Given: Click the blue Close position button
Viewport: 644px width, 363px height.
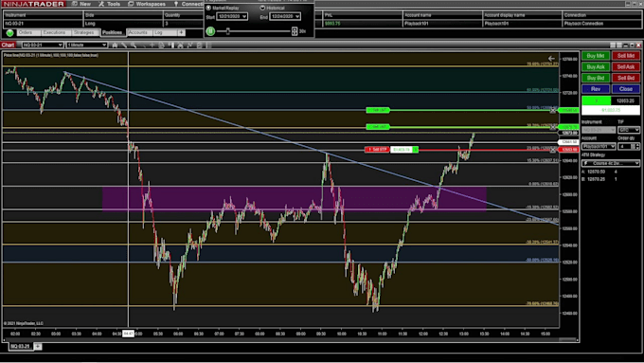Looking at the screenshot, I should point(626,89).
